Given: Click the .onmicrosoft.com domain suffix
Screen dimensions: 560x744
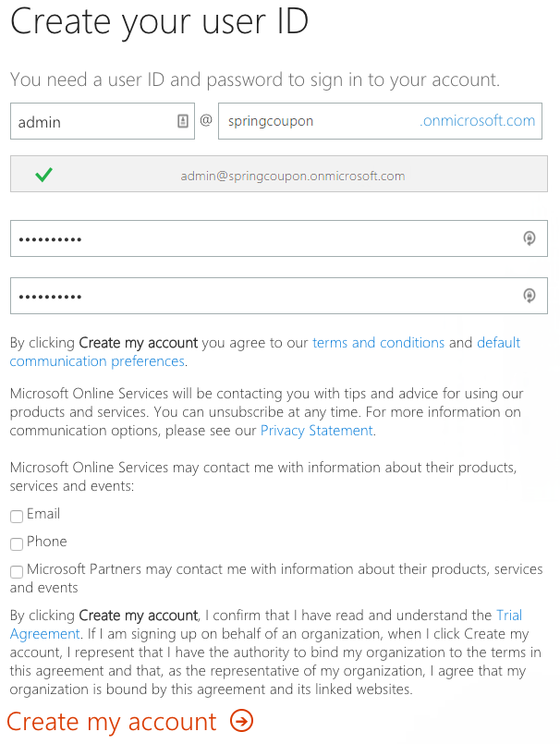Looking at the screenshot, I should click(477, 120).
